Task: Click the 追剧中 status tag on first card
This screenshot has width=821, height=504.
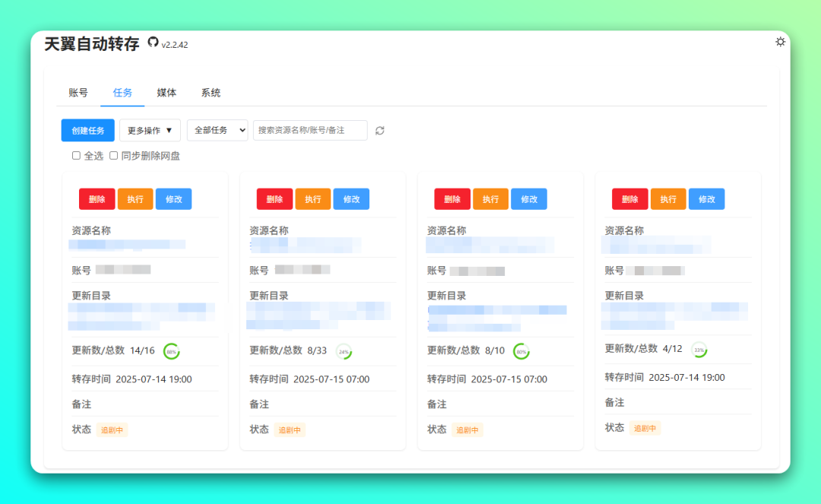Action: [112, 430]
